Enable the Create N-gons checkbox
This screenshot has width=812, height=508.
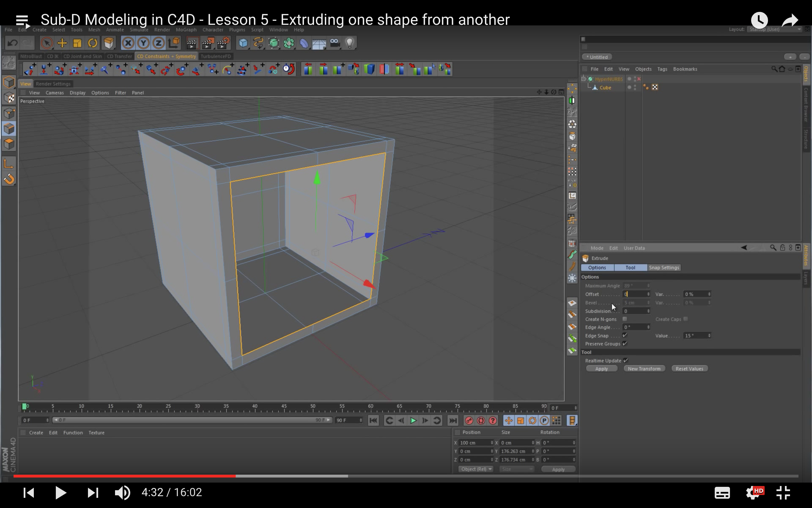625,319
